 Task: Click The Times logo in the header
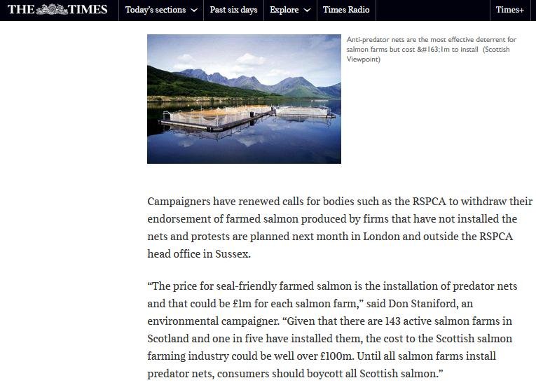pyautogui.click(x=57, y=10)
